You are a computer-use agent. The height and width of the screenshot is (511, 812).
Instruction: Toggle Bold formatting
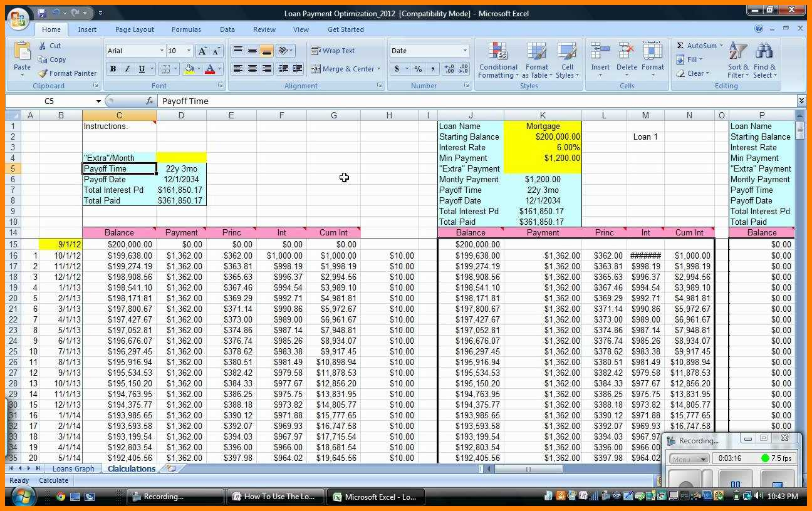(113, 69)
